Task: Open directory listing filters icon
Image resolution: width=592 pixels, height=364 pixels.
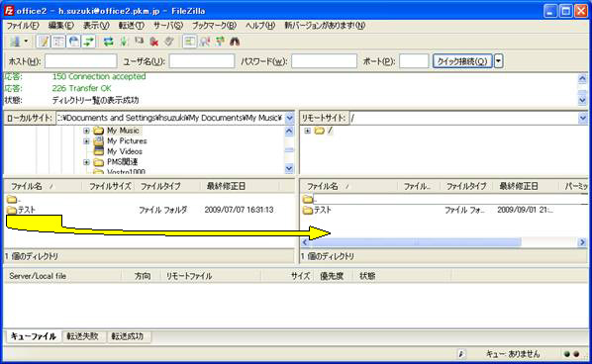Action: pos(189,42)
